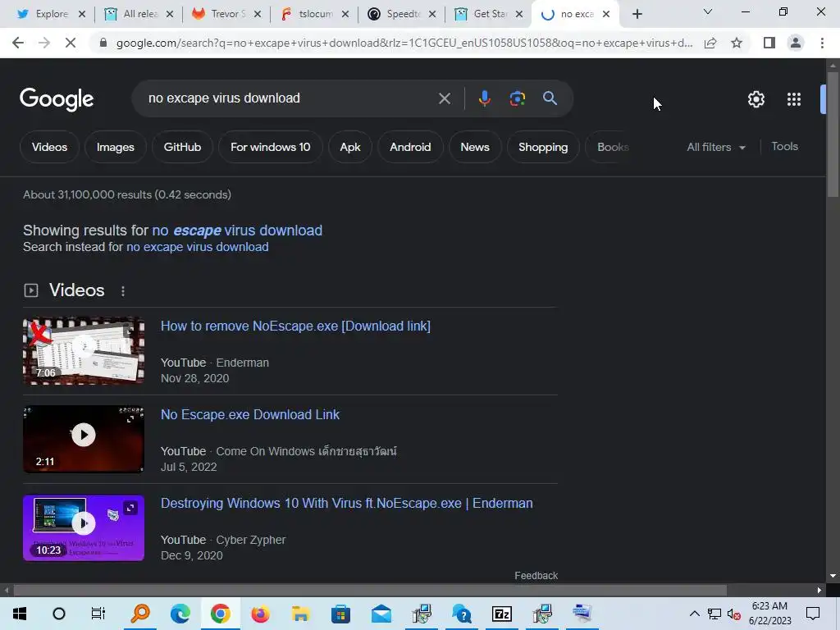The width and height of the screenshot is (840, 630).
Task: Open Google Lens image search icon
Action: click(x=517, y=98)
